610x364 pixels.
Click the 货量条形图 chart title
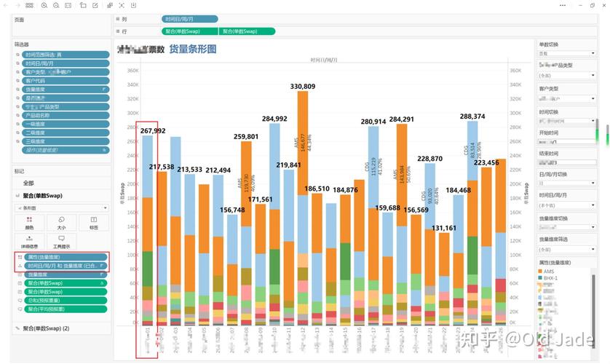[x=193, y=49]
